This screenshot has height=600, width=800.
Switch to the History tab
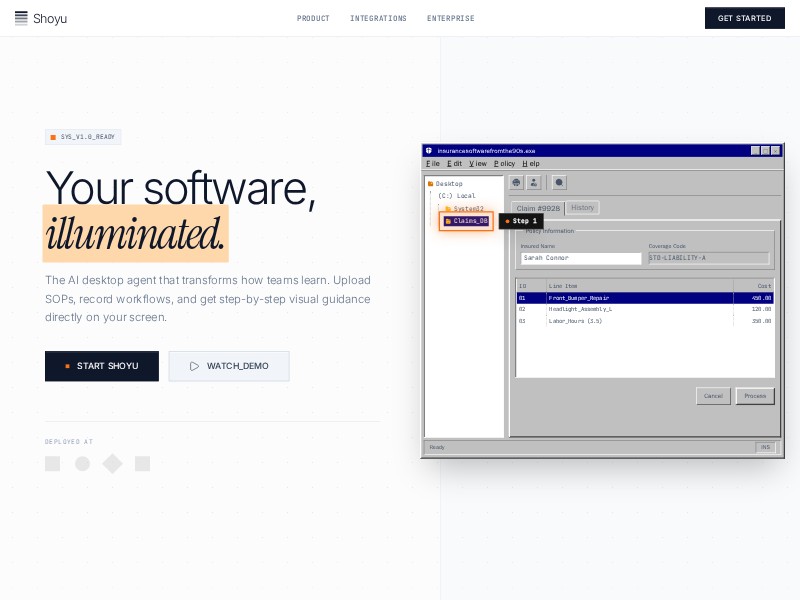(582, 208)
